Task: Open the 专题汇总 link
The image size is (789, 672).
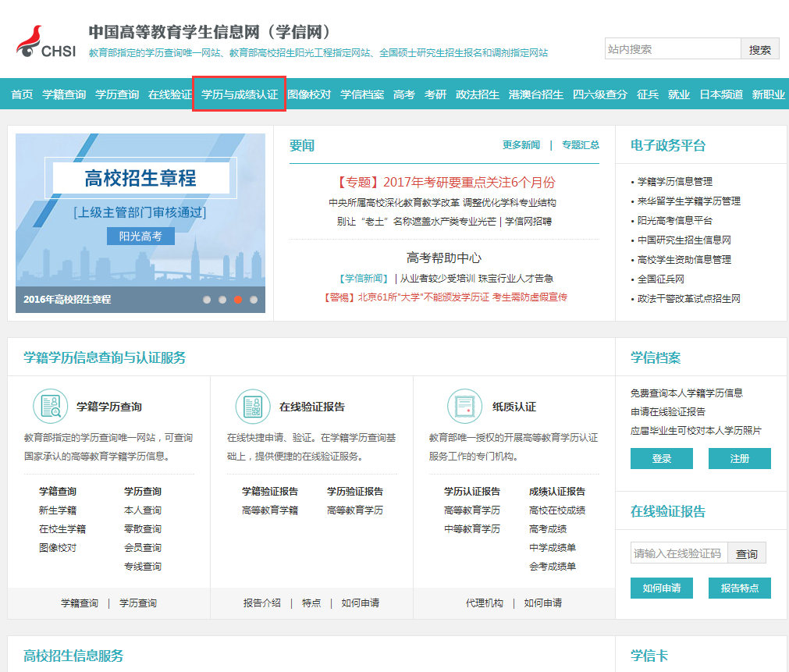Action: (581, 145)
